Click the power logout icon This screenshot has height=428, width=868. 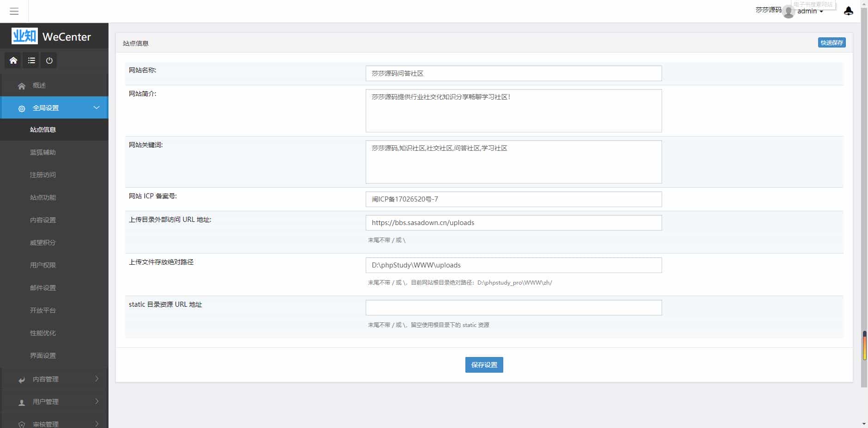coord(49,60)
